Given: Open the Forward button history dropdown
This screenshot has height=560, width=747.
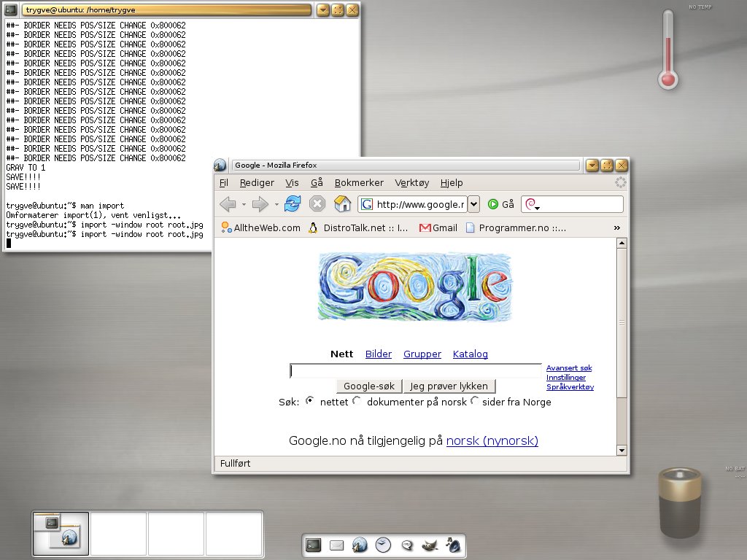Looking at the screenshot, I should pyautogui.click(x=276, y=205).
